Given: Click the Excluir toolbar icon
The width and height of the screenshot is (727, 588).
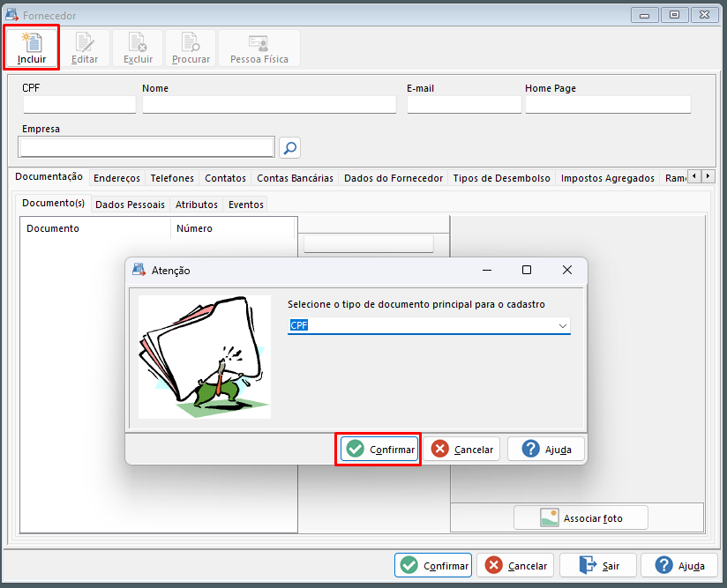Looking at the screenshot, I should tap(138, 48).
